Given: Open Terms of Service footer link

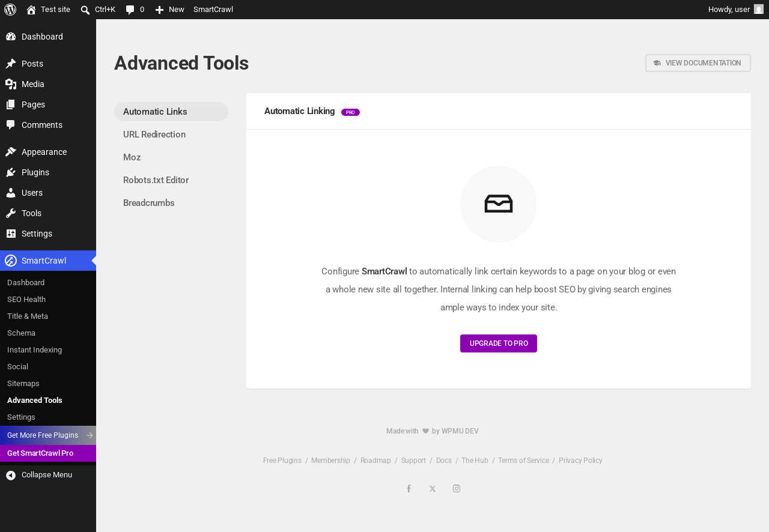Looking at the screenshot, I should (x=523, y=461).
